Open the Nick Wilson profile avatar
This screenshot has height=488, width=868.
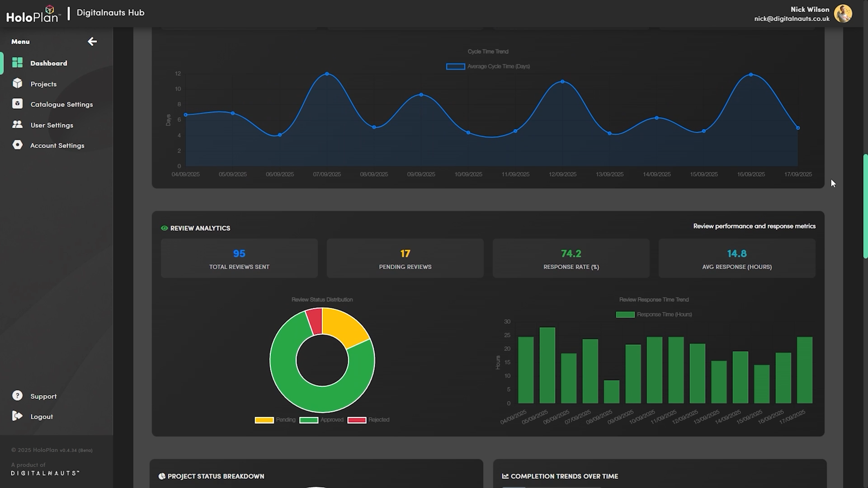pyautogui.click(x=843, y=14)
